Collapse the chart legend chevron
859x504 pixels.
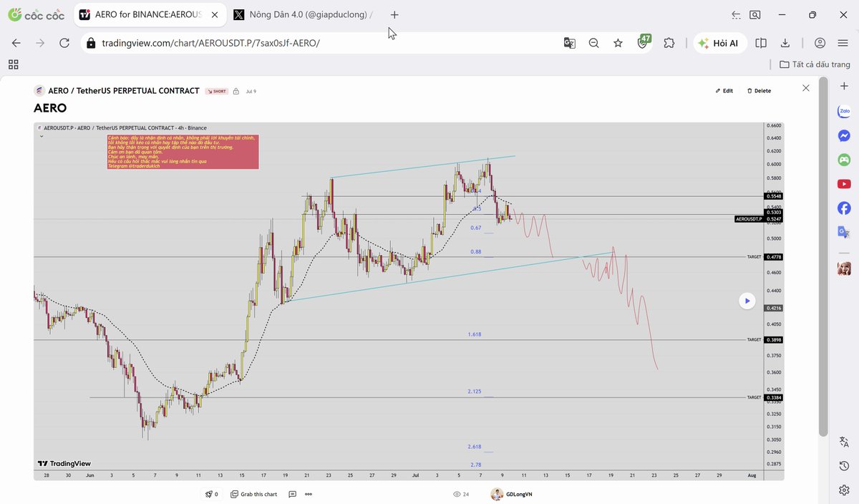click(42, 136)
